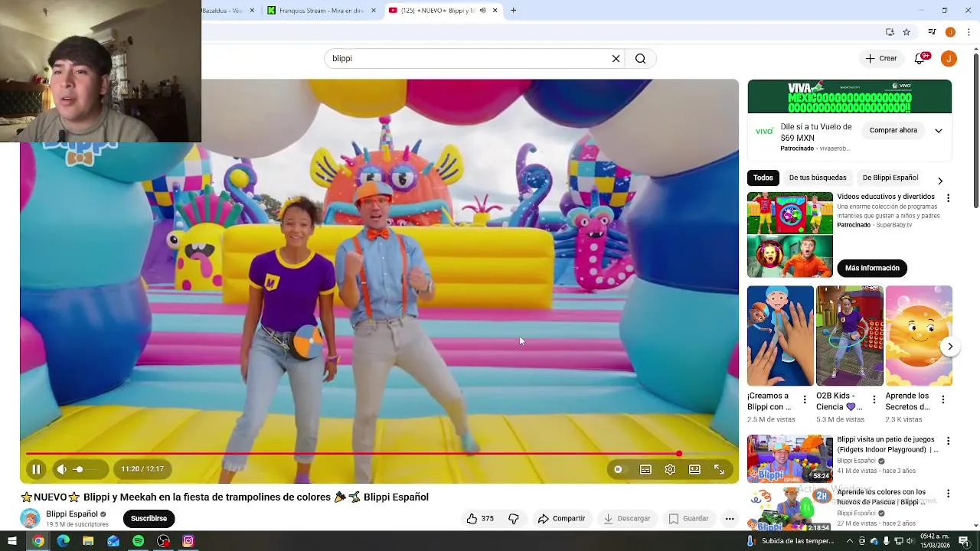The width and height of the screenshot is (980, 551).
Task: Open the ¡Creamos a Blippi con... short
Action: coord(780,336)
